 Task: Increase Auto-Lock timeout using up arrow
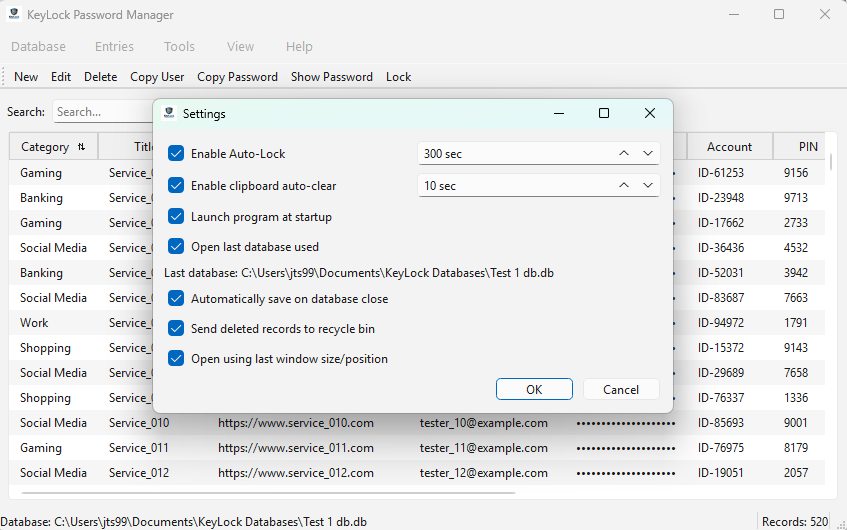(x=624, y=154)
